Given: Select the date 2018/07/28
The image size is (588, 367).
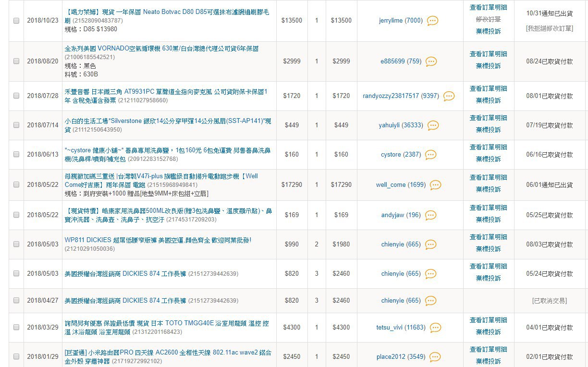Looking at the screenshot, I should (x=42, y=96).
